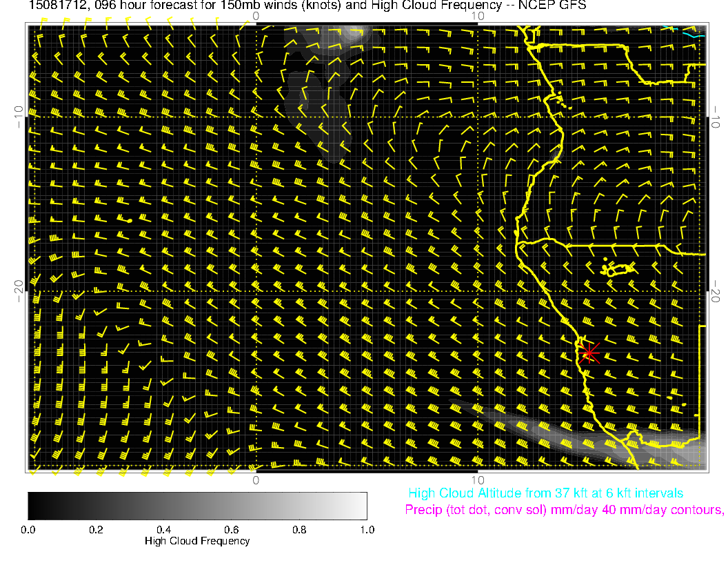Click the "0" longitude label on bottom axis
The width and height of the screenshot is (728, 563).
tap(256, 480)
